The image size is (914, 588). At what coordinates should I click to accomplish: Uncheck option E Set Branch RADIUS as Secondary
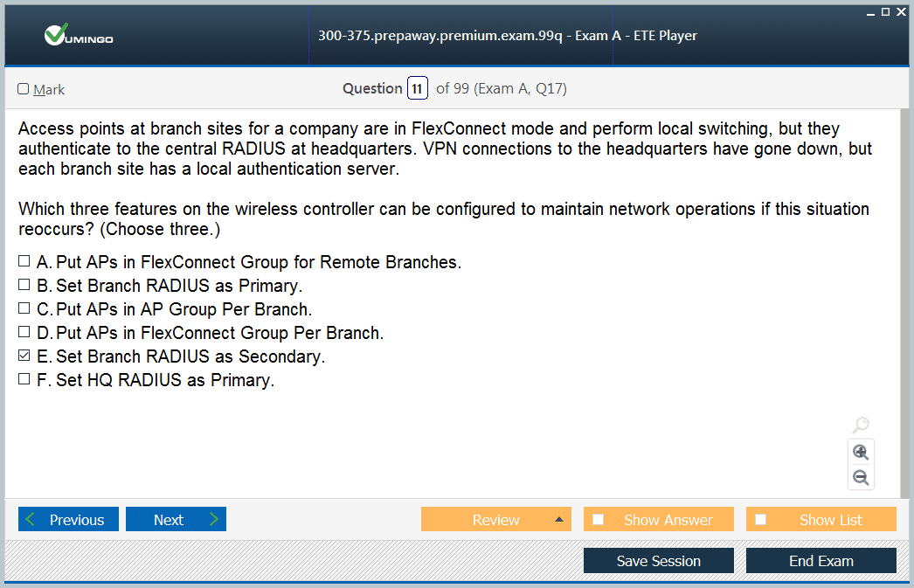[x=24, y=355]
